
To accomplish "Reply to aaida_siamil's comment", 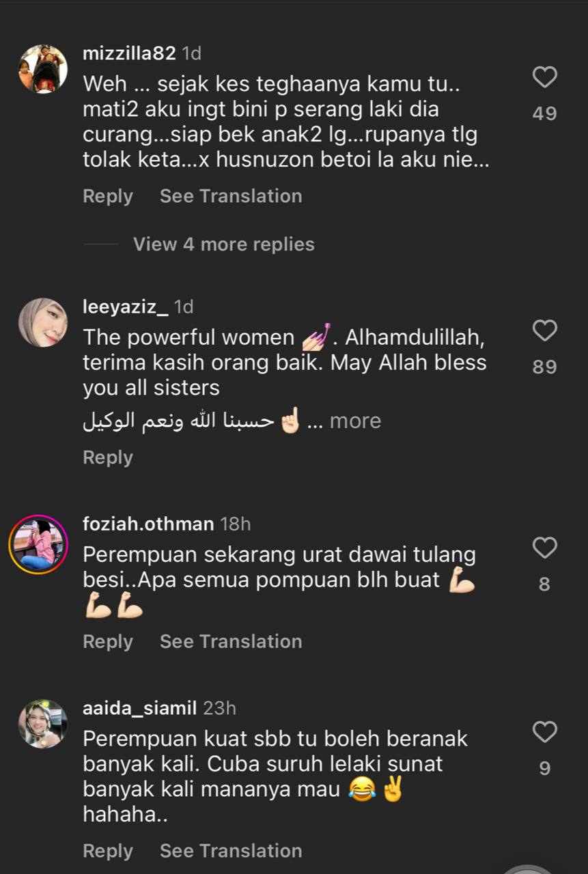I will [108, 851].
